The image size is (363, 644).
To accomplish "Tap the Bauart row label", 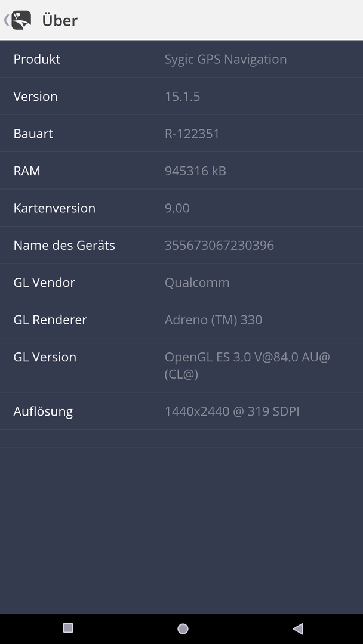I will tap(33, 134).
